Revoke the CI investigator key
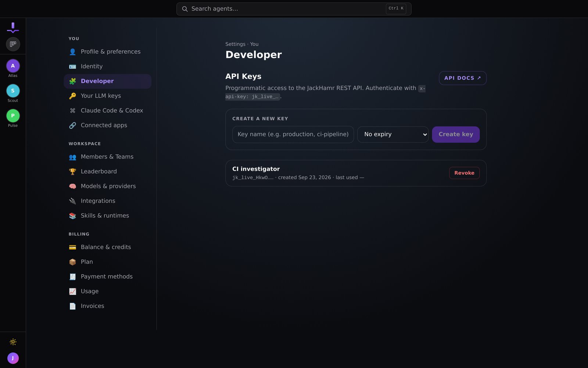The image size is (588, 368). click(x=464, y=173)
